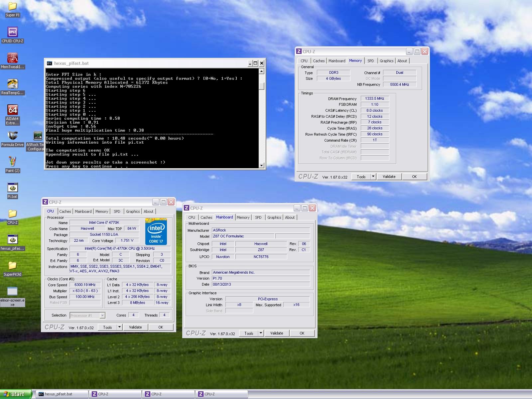Click Tools button in Mainboard CPU-Z window
Image resolution: width=532 pixels, height=399 pixels.
[249, 333]
